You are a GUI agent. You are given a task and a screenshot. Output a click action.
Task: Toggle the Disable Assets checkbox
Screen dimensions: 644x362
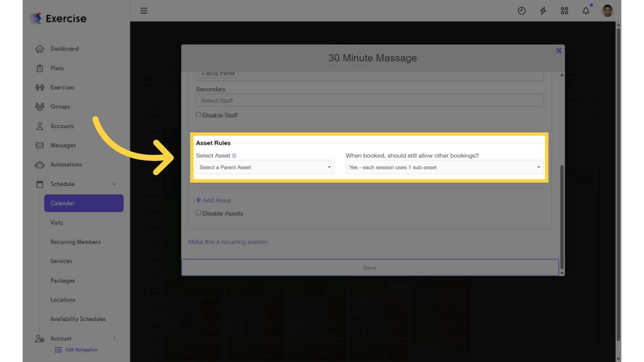pyautogui.click(x=198, y=213)
